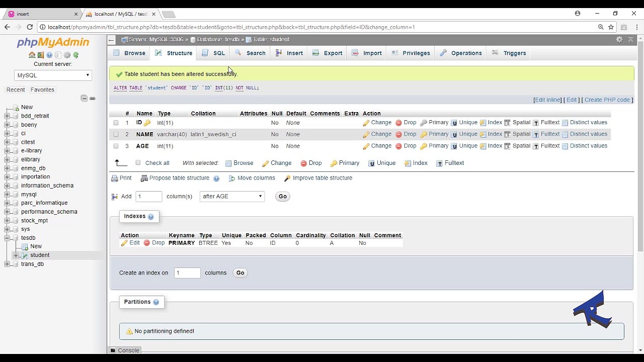The width and height of the screenshot is (644, 362).
Task: Click the Print link
Action: pyautogui.click(x=121, y=178)
